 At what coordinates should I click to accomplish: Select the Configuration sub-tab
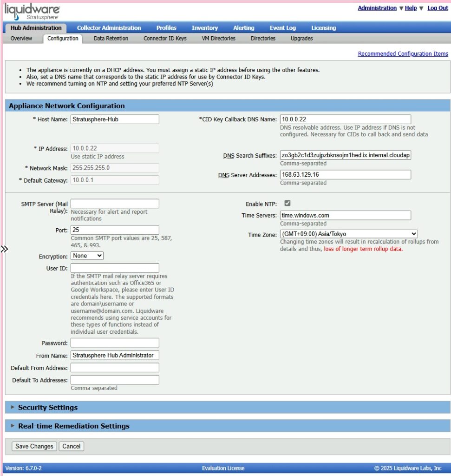pyautogui.click(x=63, y=39)
